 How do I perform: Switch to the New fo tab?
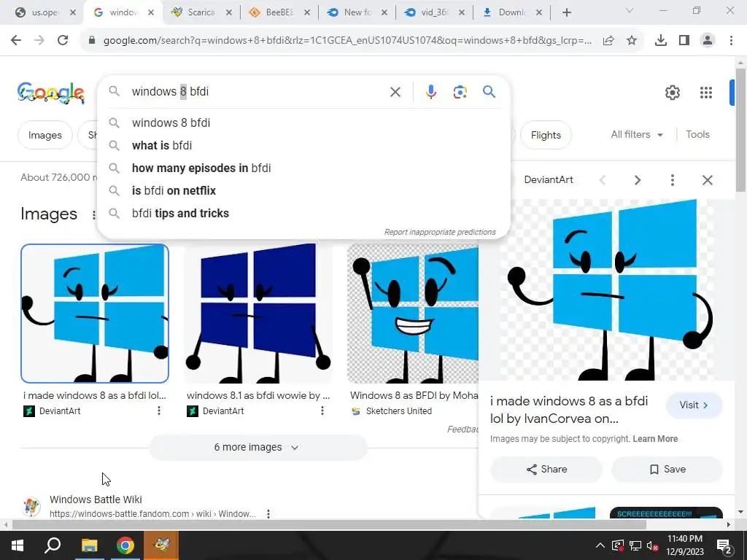[357, 12]
